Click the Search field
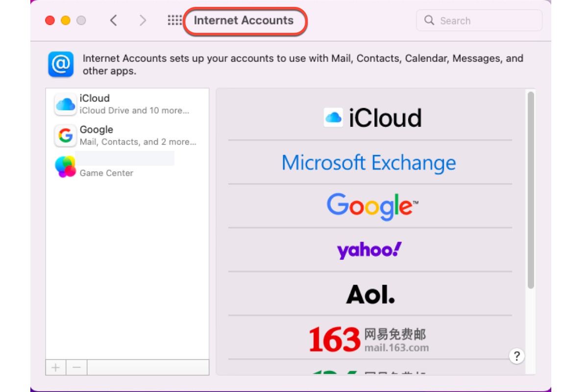The height and width of the screenshot is (392, 588). [x=479, y=21]
